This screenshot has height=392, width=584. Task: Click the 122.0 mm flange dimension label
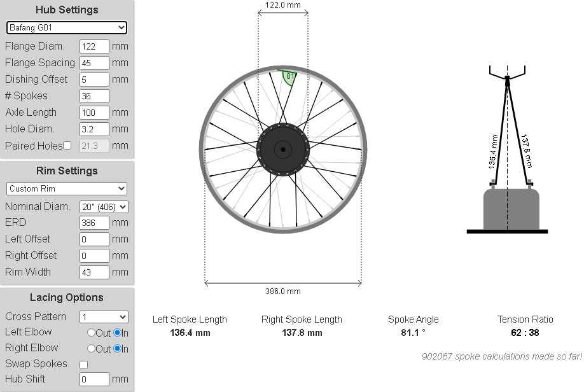point(283,5)
